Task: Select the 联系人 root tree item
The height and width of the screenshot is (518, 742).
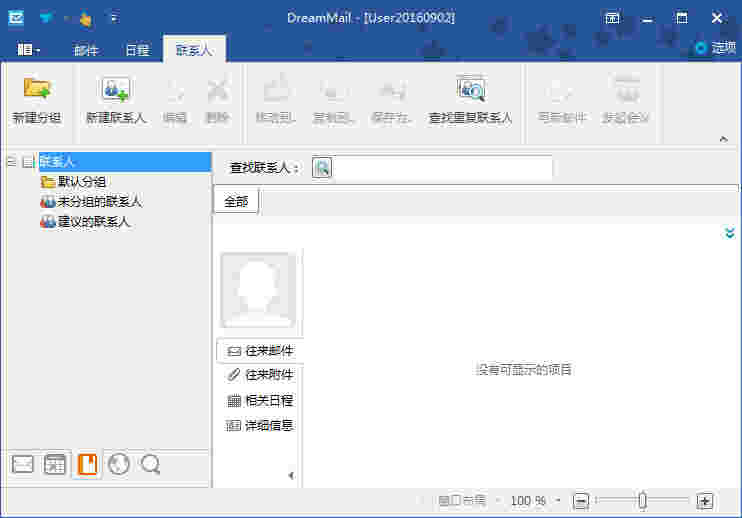Action: pos(125,162)
